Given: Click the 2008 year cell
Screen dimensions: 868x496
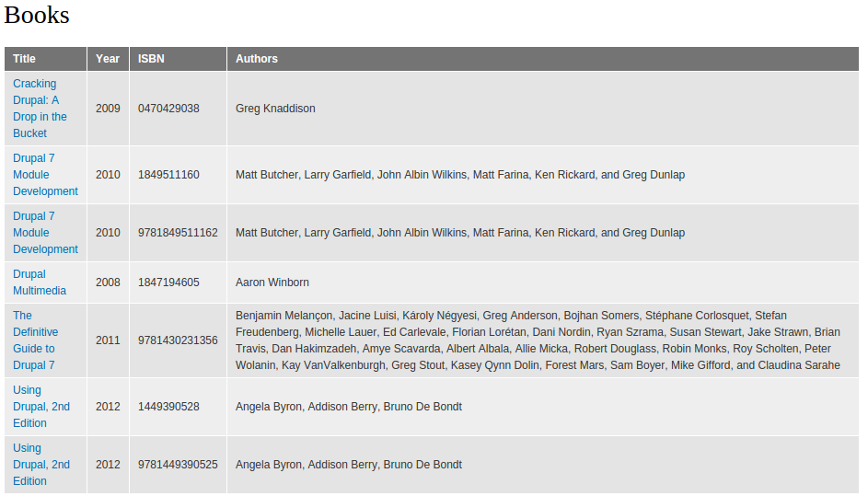Looking at the screenshot, I should pos(108,283).
